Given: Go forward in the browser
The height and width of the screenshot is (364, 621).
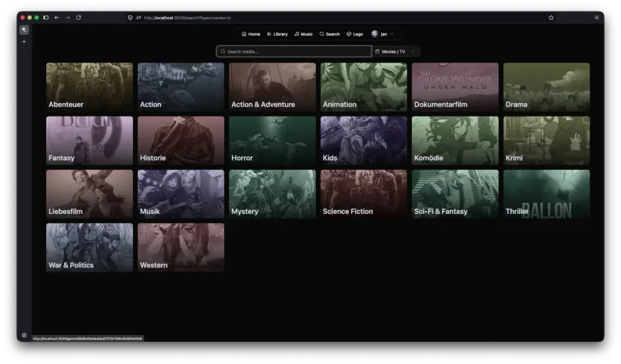Looking at the screenshot, I should [68, 17].
